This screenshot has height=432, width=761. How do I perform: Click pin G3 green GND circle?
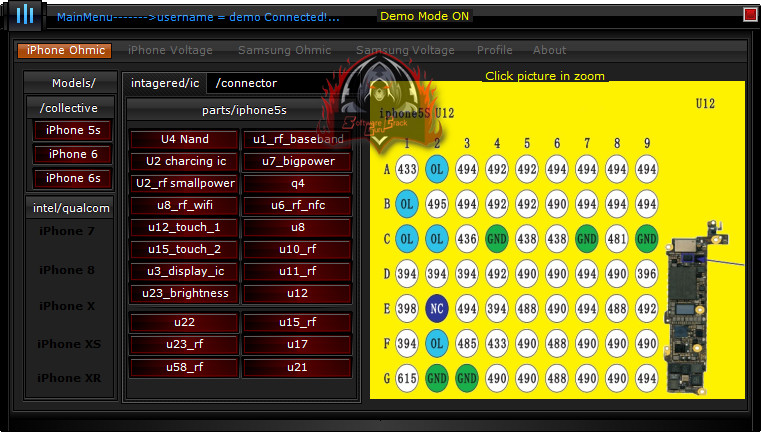(467, 378)
